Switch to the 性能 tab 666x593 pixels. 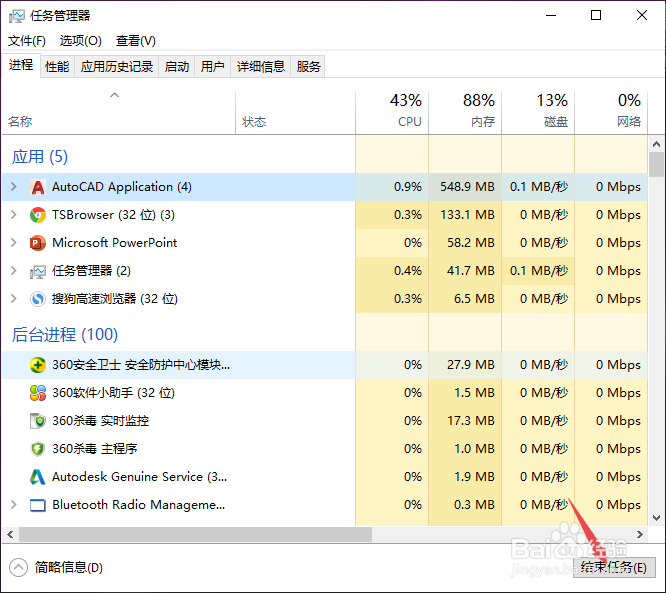click(x=57, y=67)
